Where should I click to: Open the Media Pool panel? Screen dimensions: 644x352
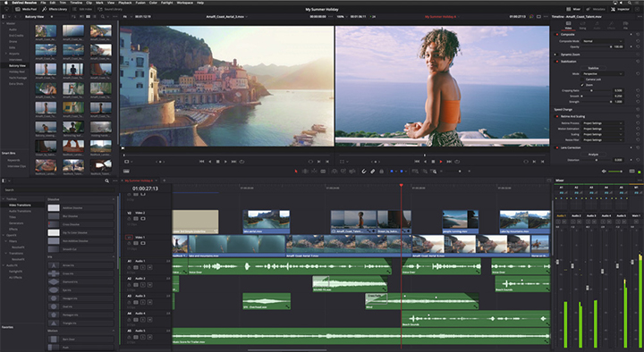pos(25,9)
